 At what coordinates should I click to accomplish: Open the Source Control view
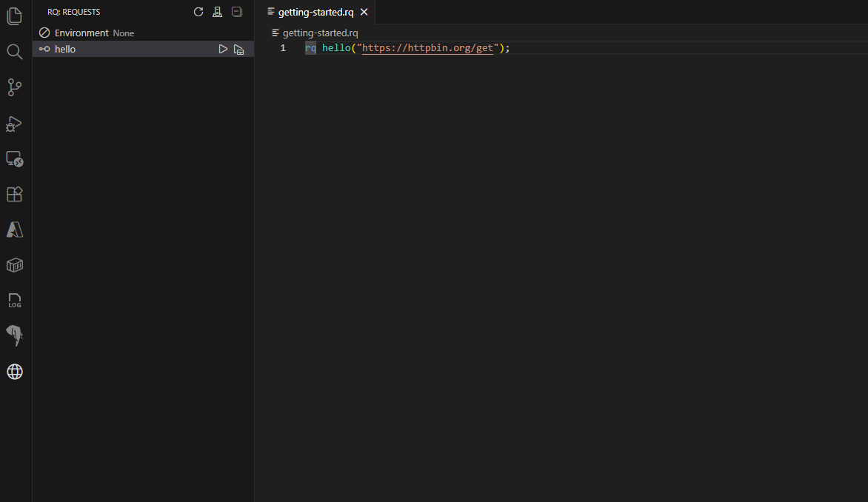coord(15,87)
